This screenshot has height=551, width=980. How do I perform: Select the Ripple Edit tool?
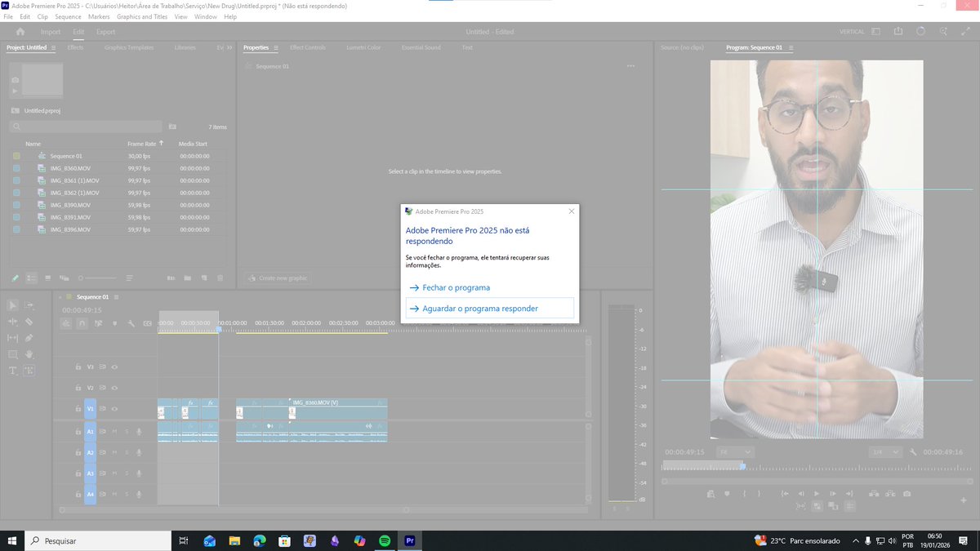click(13, 321)
